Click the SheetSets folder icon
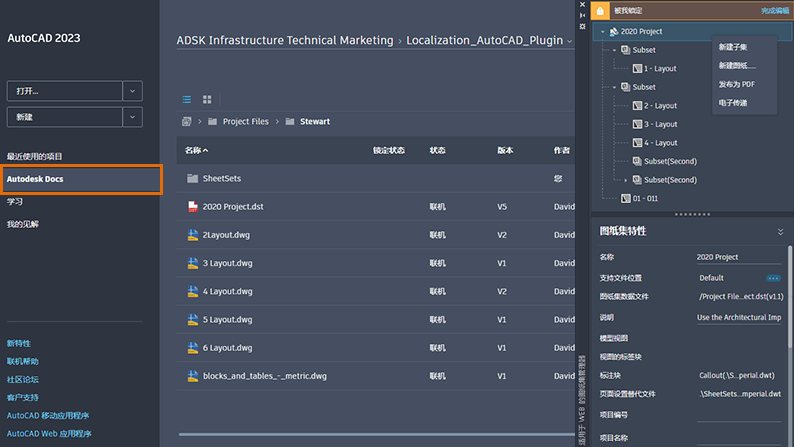 click(x=193, y=179)
